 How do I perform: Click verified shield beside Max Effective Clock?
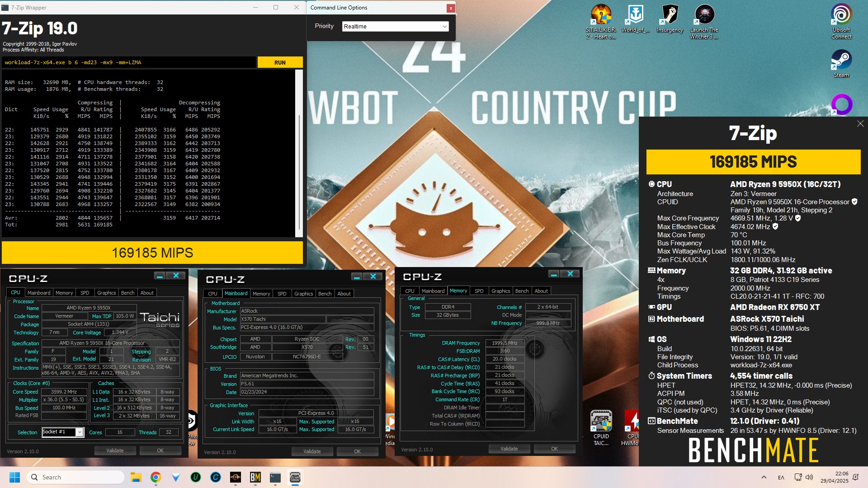tap(775, 226)
